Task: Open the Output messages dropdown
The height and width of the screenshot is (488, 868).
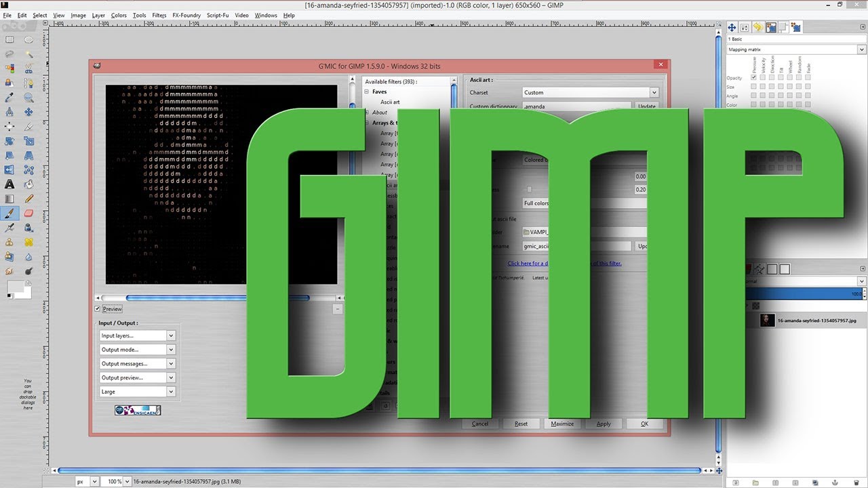Action: point(138,363)
